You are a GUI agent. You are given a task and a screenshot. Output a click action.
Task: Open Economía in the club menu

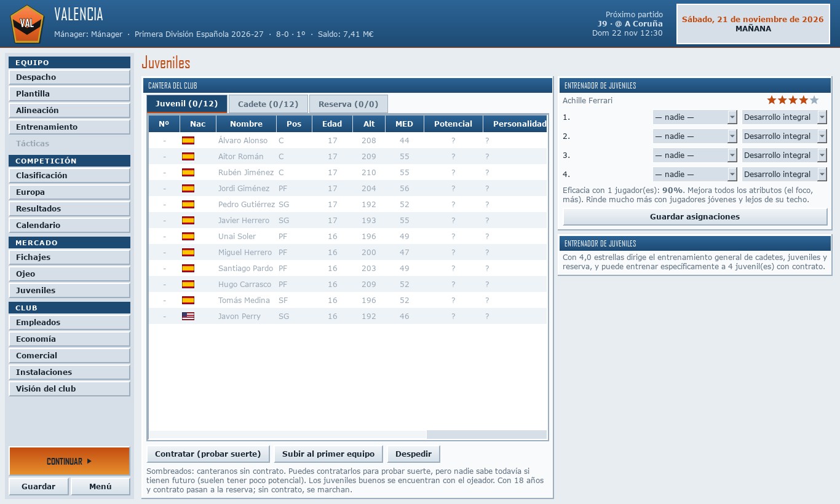69,339
